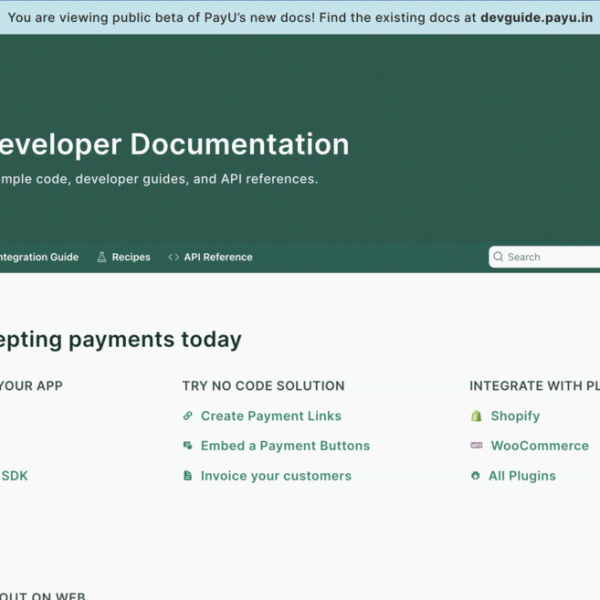600x600 pixels.
Task: Click the plug icon beside All Plugins
Action: coord(475,476)
